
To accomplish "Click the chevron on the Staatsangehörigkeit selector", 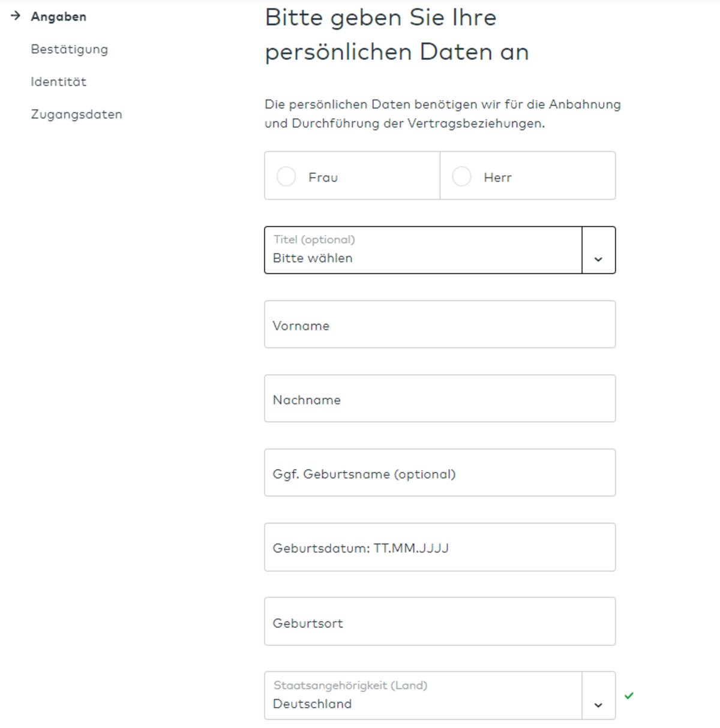I will click(x=598, y=705).
